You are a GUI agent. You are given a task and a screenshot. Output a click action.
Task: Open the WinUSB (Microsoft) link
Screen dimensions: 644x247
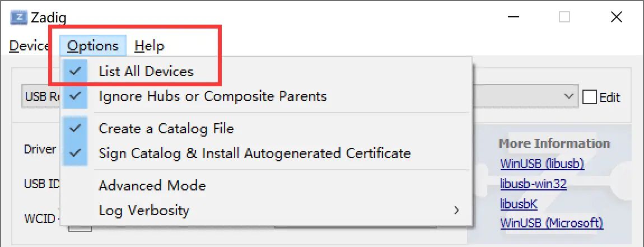(x=551, y=223)
